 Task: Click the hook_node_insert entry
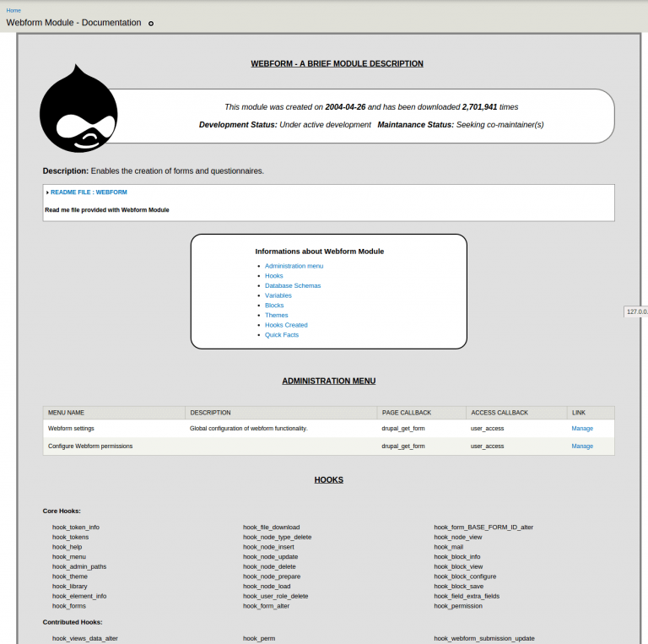pos(268,547)
